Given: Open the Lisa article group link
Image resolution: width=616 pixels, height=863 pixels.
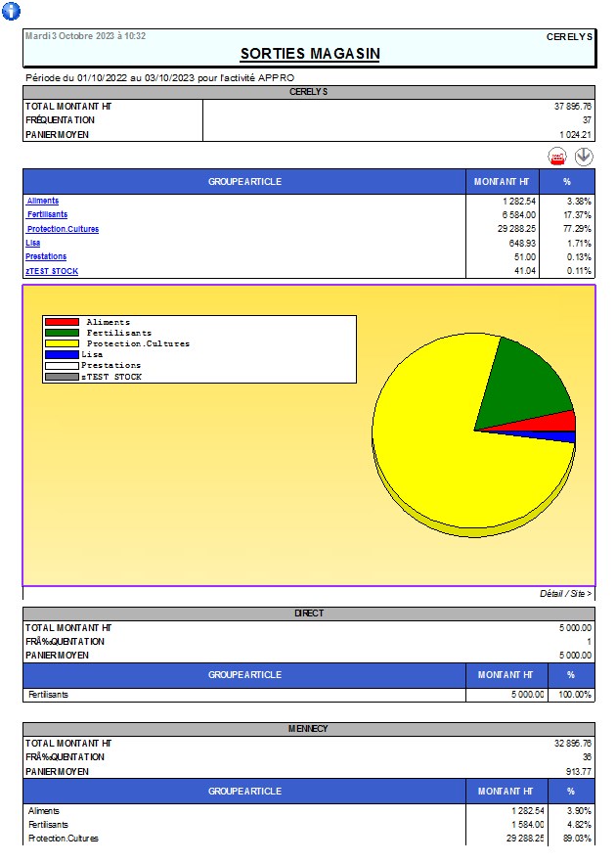Looking at the screenshot, I should (33, 243).
